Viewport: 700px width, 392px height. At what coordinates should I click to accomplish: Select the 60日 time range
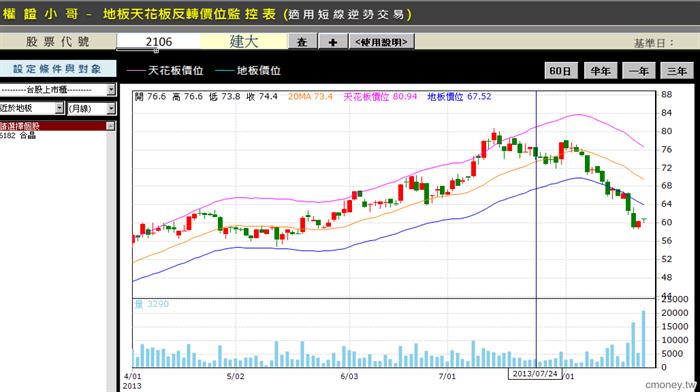[x=561, y=71]
